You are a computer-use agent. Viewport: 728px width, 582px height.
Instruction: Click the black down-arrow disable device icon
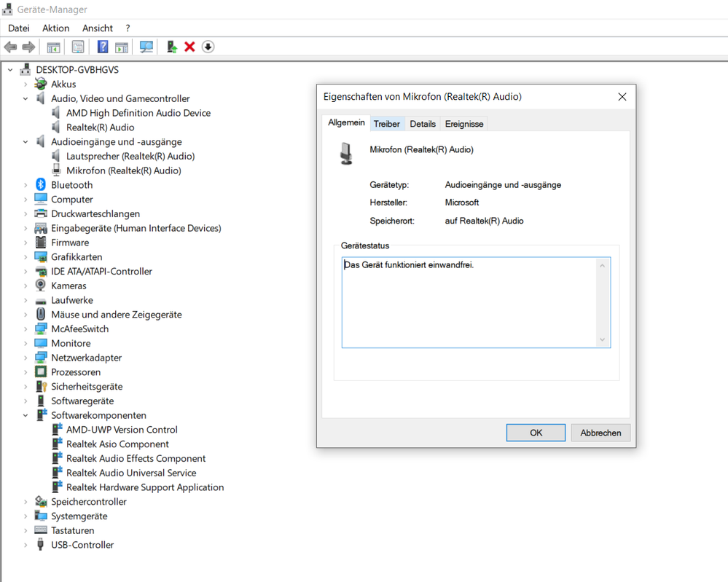coord(208,47)
